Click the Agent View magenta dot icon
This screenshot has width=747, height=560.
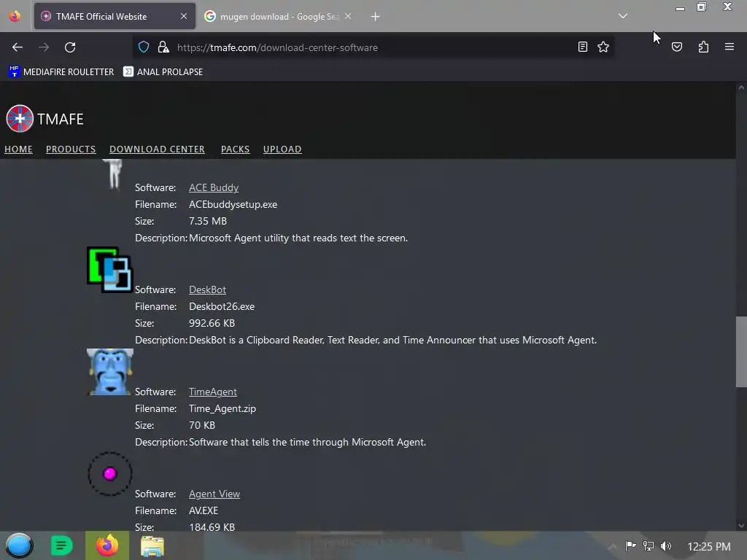[x=109, y=474]
